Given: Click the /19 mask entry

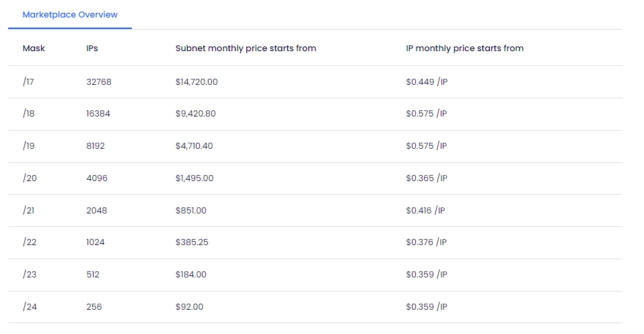Looking at the screenshot, I should coord(28,146).
